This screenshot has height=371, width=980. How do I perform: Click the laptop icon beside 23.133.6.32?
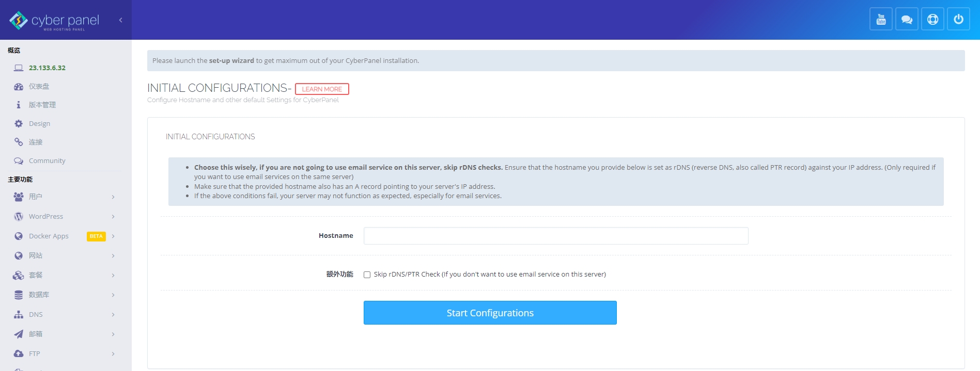pyautogui.click(x=19, y=68)
